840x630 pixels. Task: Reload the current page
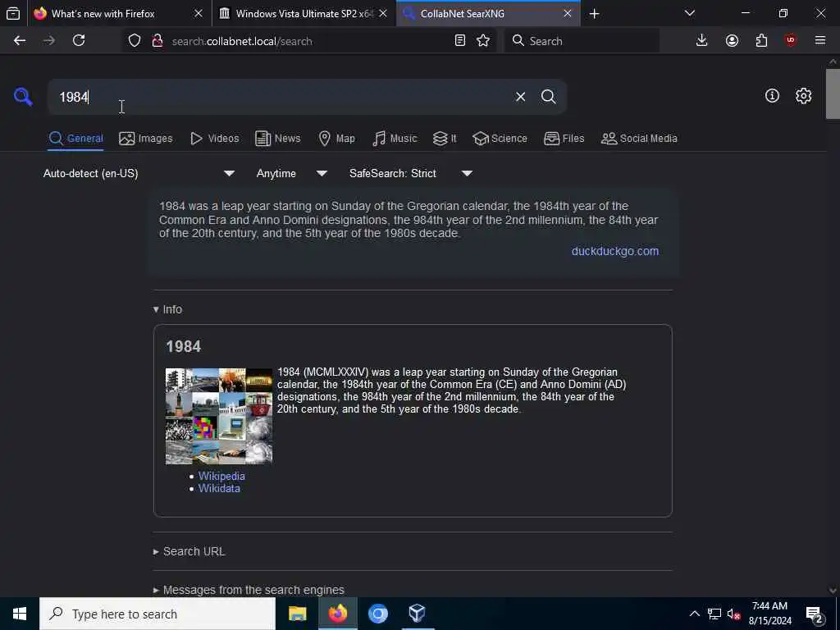pos(79,41)
